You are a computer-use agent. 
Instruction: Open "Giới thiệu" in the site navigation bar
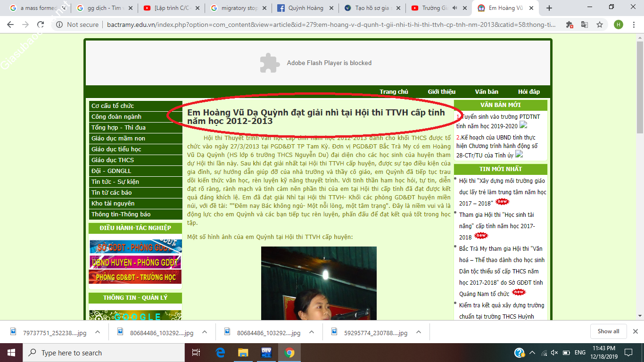click(441, 91)
